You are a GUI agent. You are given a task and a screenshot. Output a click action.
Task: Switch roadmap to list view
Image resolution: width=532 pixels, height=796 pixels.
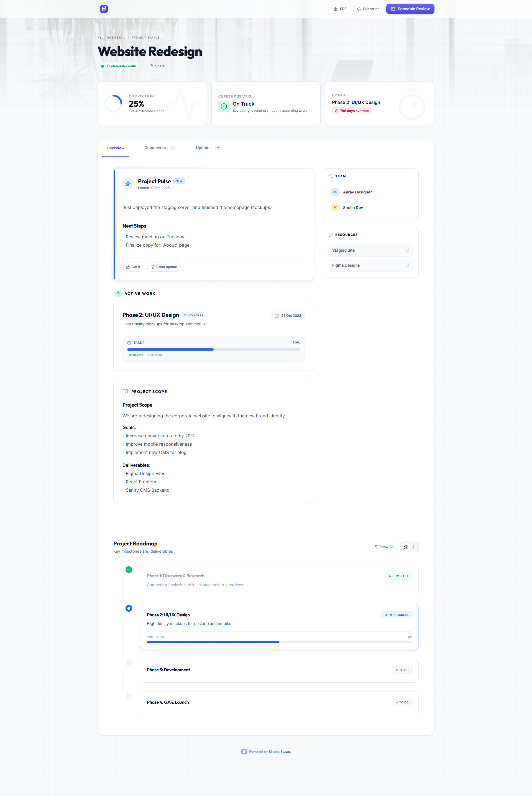pos(405,547)
